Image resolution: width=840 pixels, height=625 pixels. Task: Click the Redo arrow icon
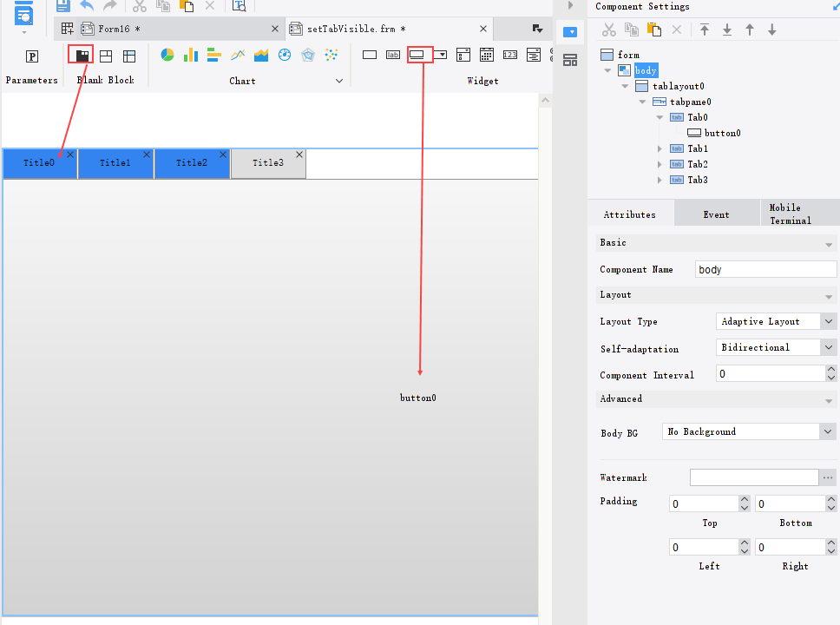tap(110, 6)
